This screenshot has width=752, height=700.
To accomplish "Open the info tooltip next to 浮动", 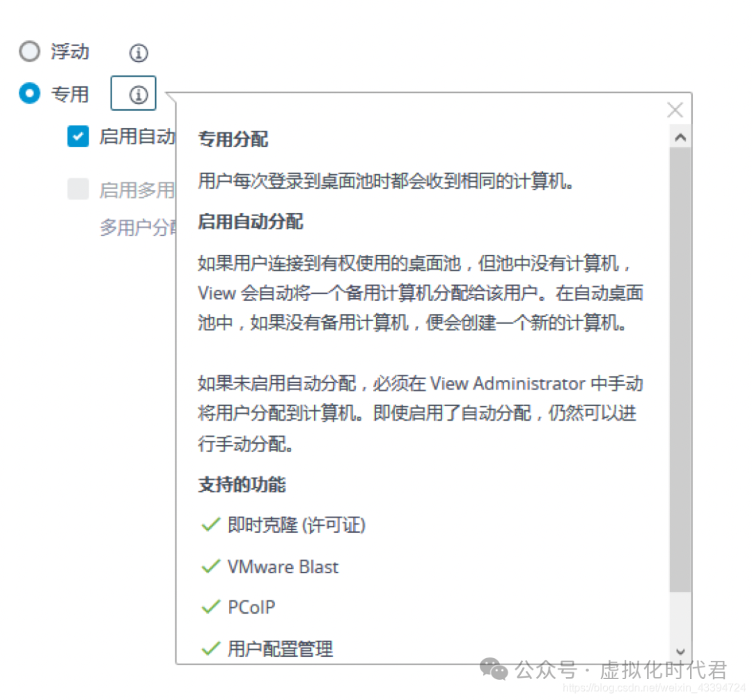I will [x=138, y=52].
